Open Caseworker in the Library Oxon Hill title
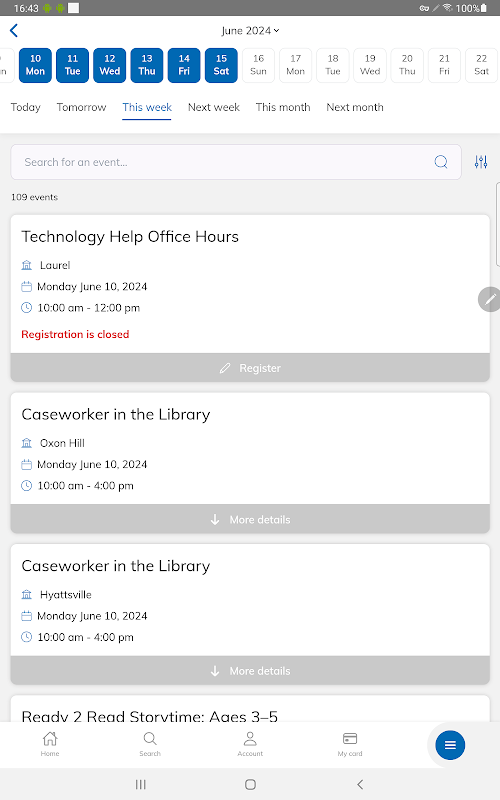This screenshot has height=800, width=500. point(116,414)
